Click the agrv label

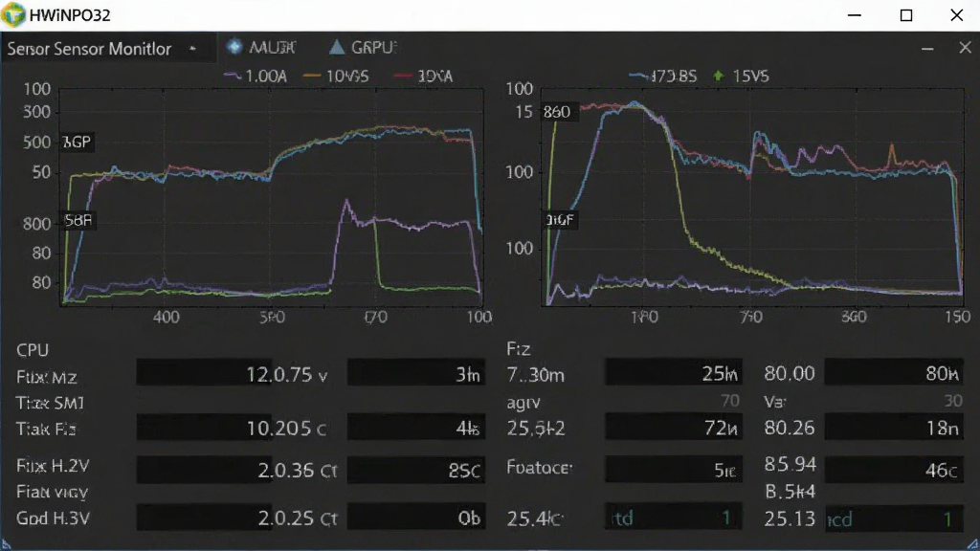point(523,403)
